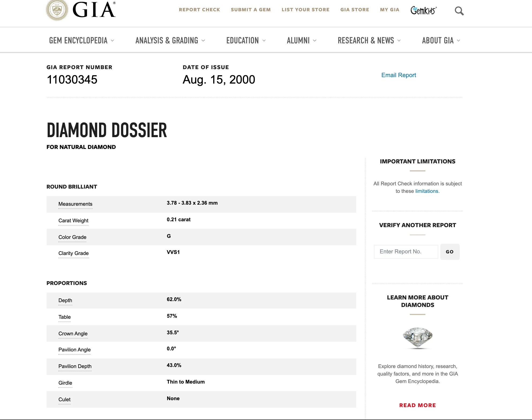Viewport: 532px width, 420px height.
Task: Open My GIA account link
Action: point(389,10)
